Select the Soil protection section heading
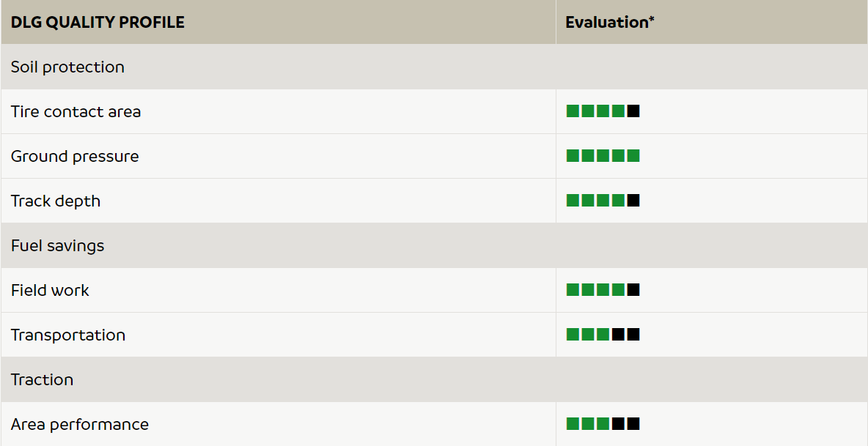Image resolution: width=868 pixels, height=446 pixels. (x=67, y=67)
